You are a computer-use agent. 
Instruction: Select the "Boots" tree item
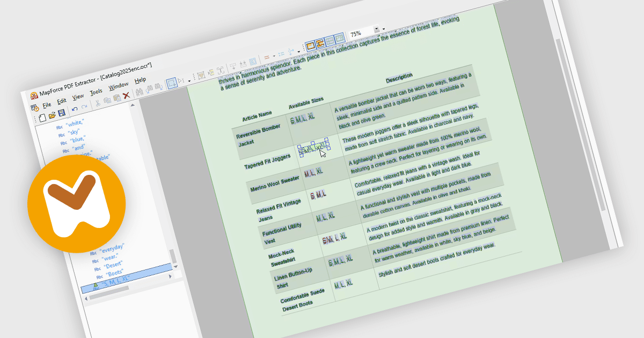point(115,274)
